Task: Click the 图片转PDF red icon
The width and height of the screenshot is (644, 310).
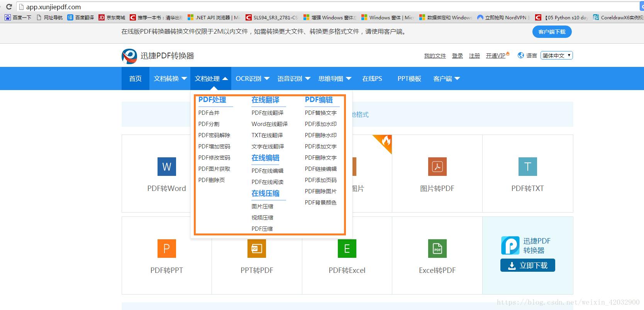Action: click(x=437, y=167)
